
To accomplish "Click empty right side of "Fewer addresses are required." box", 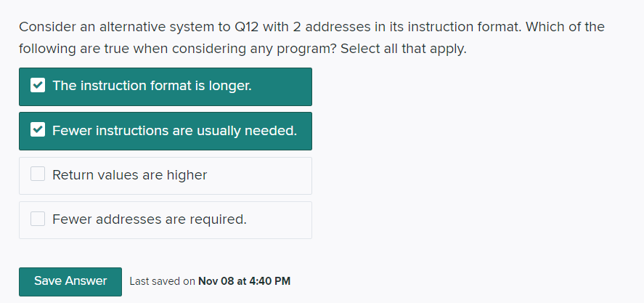I will pyautogui.click(x=283, y=219).
